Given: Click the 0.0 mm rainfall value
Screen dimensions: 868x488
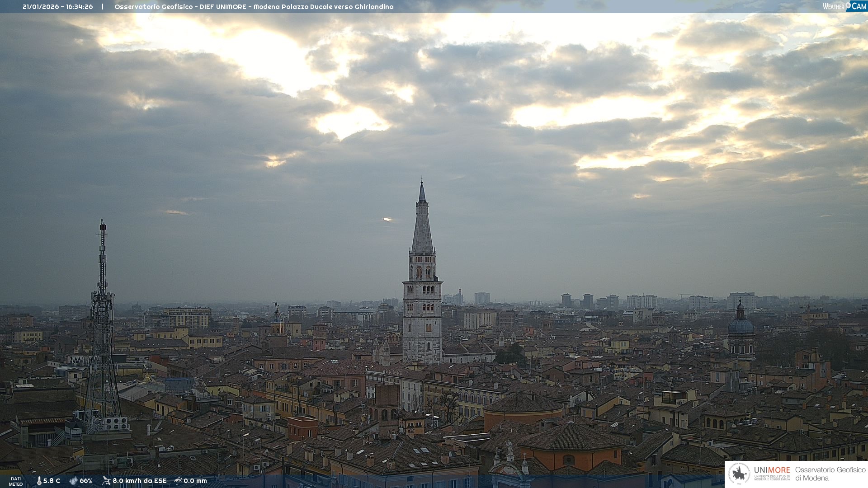Looking at the screenshot, I should click(195, 481).
